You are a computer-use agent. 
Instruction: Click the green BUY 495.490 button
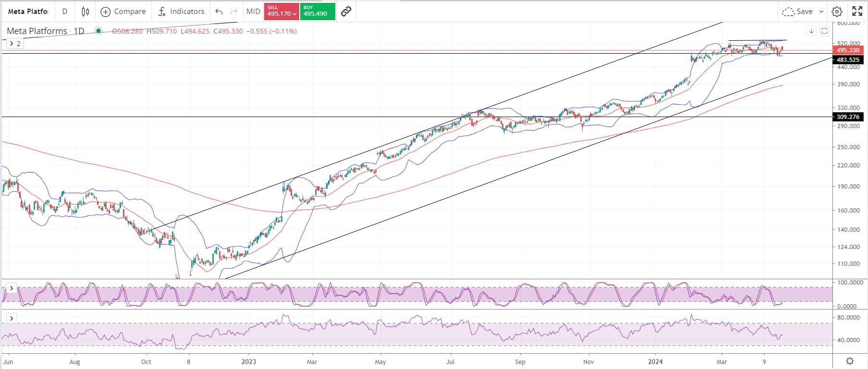click(318, 11)
